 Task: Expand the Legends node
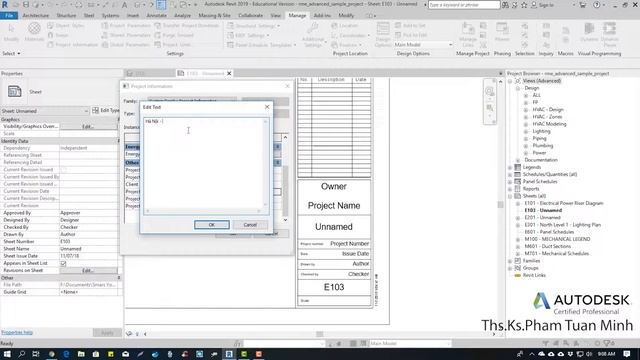pos(510,167)
